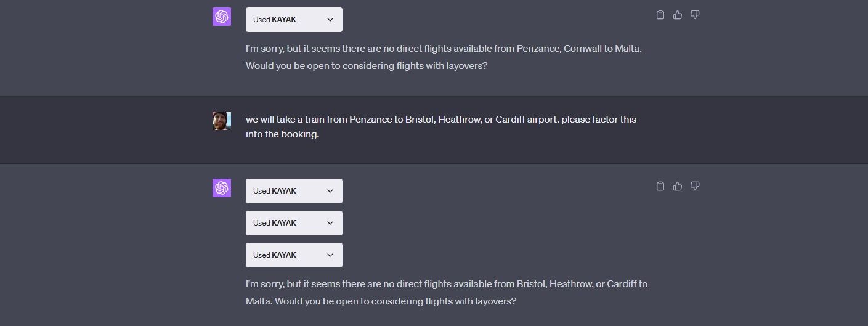Copy the first Penzance no-flights reply
868x326 pixels.
(x=660, y=15)
